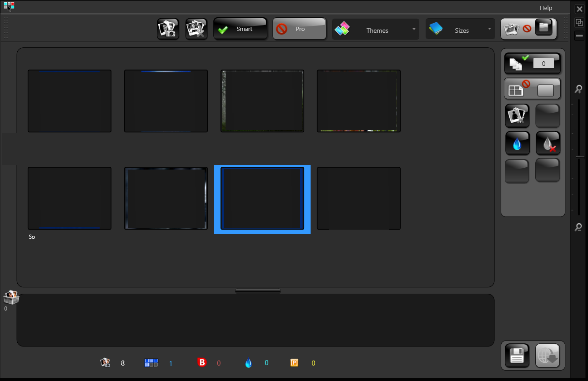Click the edit photo icon in side panel
The image size is (588, 381).
click(517, 115)
